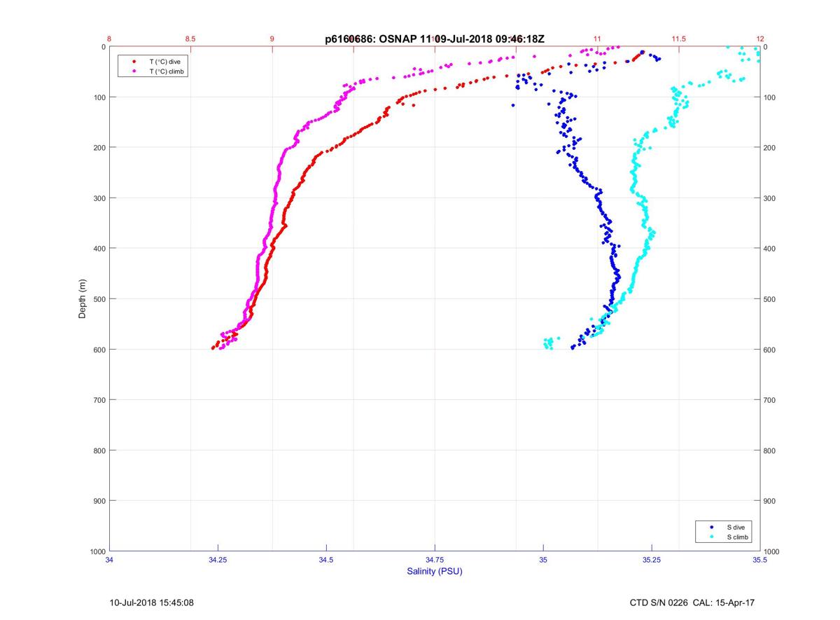Click the red temperature tick label 11.5
This screenshot has width=840, height=620.
tap(678, 39)
